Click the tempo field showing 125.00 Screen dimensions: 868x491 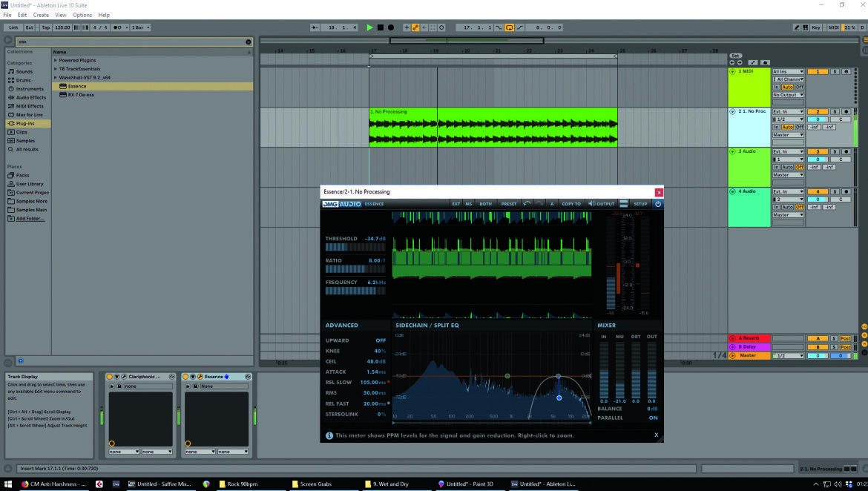point(62,27)
